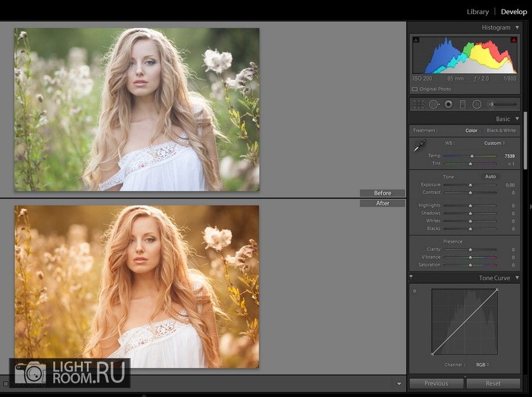The image size is (532, 397).
Task: Adjust the Vibrance slider handle
Action: (x=471, y=258)
